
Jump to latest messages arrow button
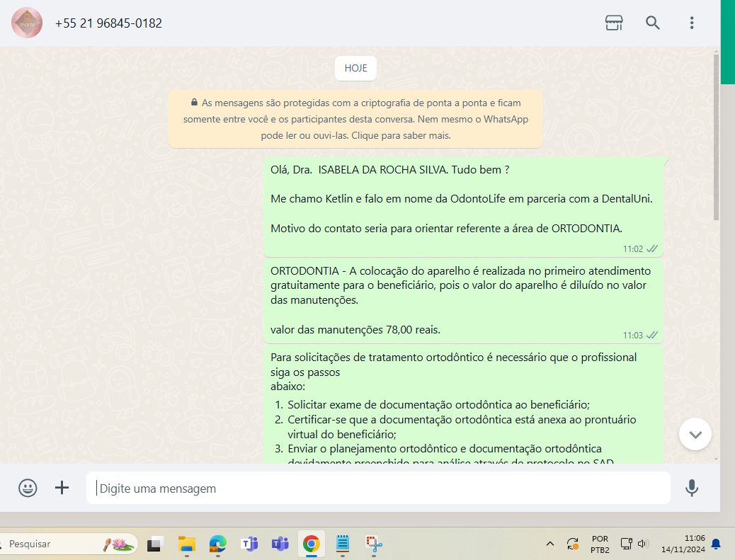695,434
